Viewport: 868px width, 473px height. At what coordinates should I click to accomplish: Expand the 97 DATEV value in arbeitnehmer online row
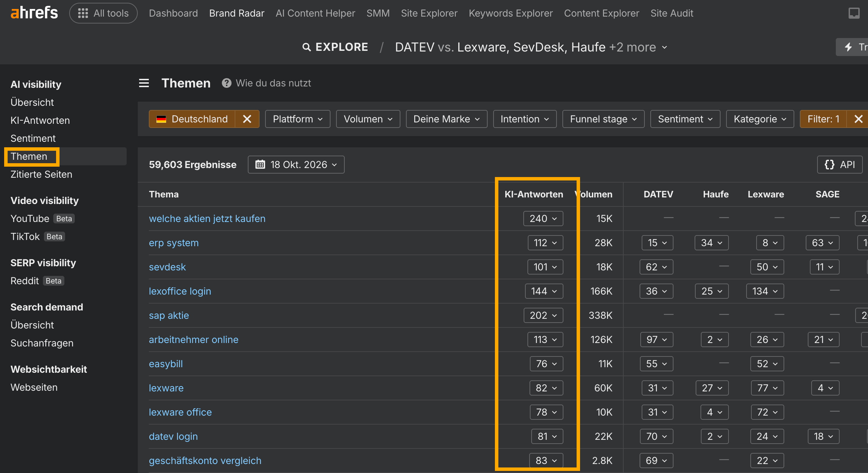pos(657,340)
